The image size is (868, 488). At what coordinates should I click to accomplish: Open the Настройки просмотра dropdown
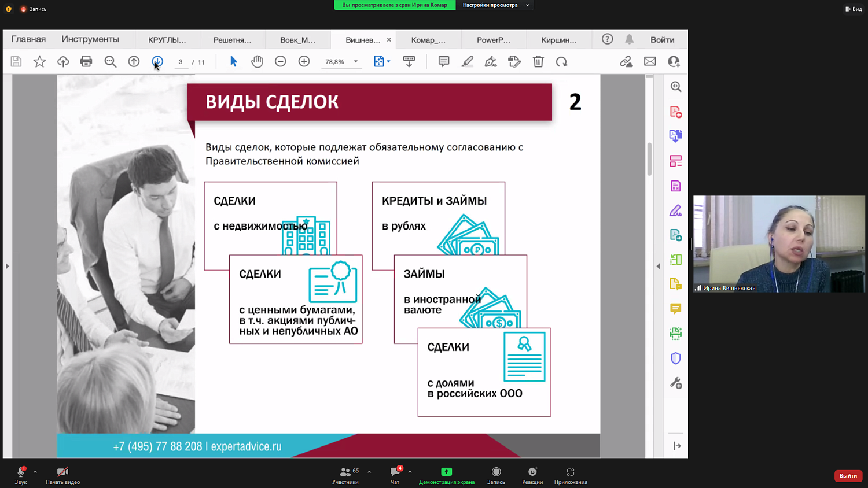click(x=495, y=5)
